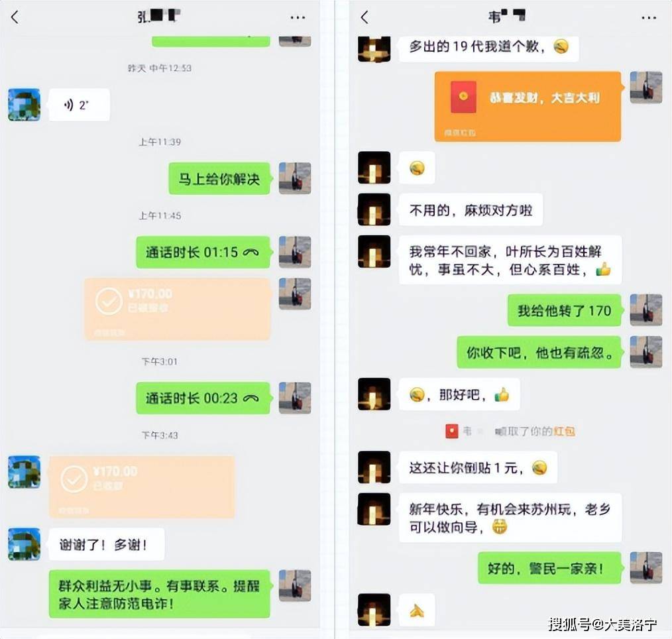The height and width of the screenshot is (639, 672).
Task: Tap the sent ¥170.00 transfer bubble
Action: pos(178,309)
